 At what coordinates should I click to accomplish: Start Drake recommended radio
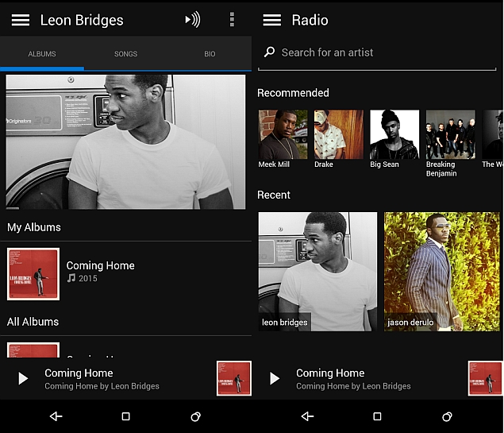coord(339,134)
